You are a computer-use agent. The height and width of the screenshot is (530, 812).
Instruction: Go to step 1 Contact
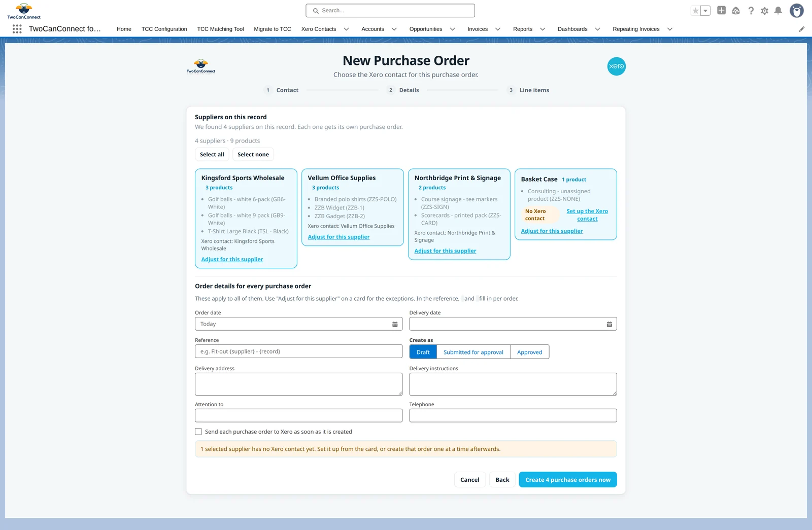[281, 90]
